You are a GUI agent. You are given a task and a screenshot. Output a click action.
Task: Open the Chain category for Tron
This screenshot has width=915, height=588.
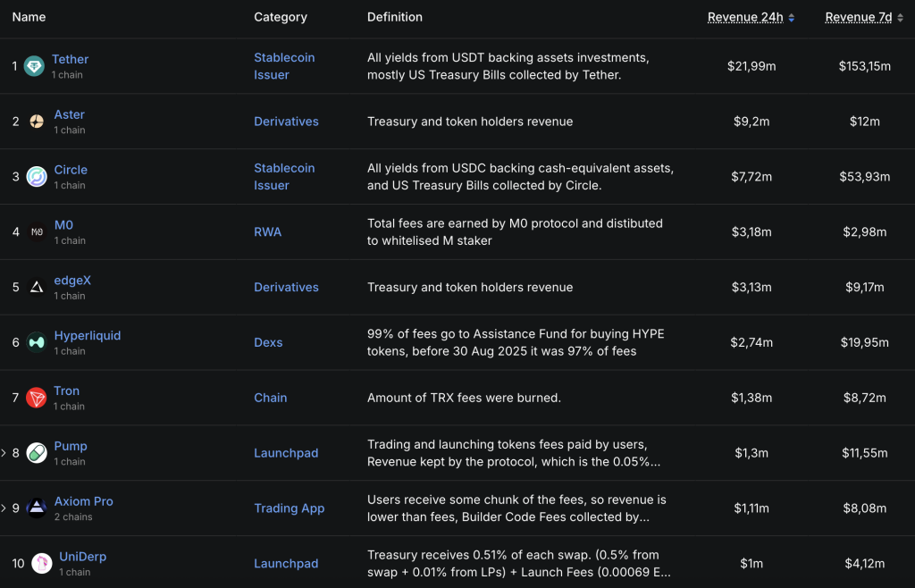tap(270, 398)
